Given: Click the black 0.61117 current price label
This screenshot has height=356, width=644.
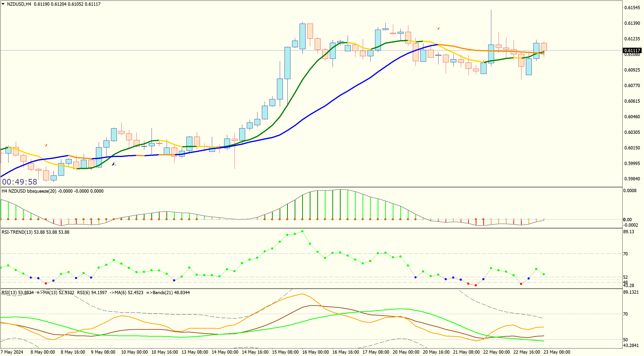Looking at the screenshot, I should tap(632, 51).
